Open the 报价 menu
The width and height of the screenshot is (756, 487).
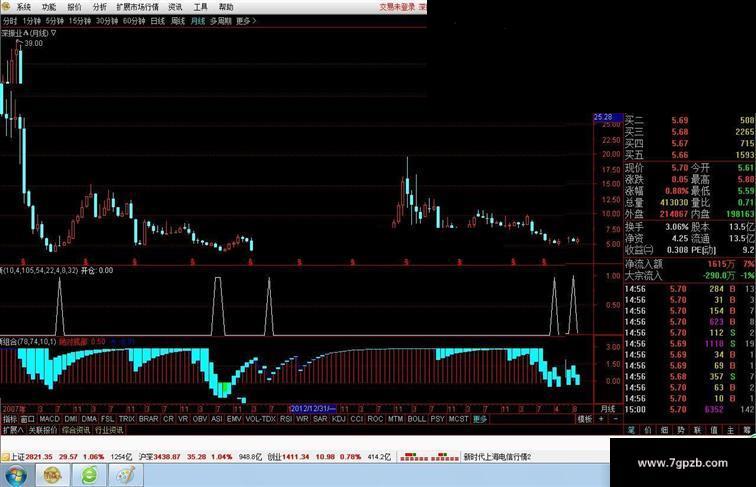coord(74,7)
